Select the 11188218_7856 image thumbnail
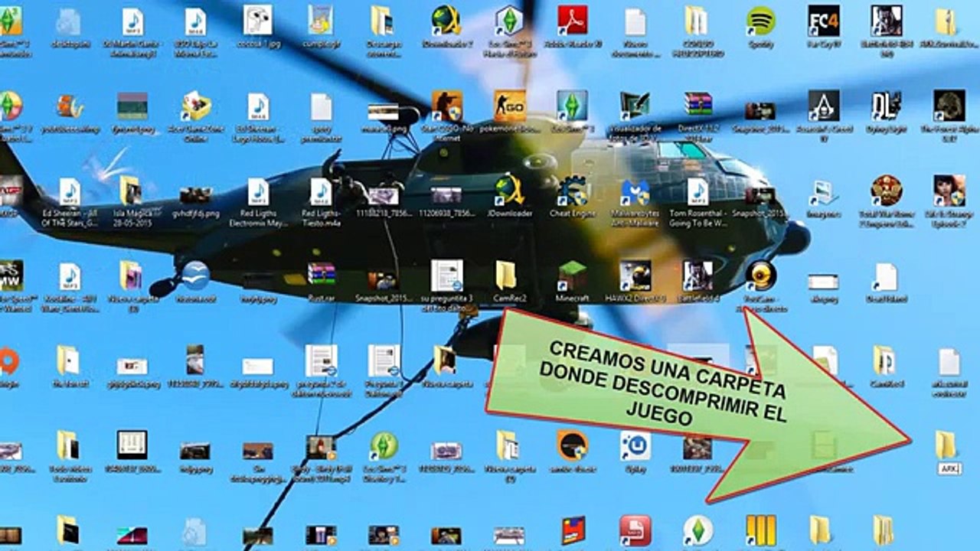Screen dimensions: 980x551 (384, 196)
